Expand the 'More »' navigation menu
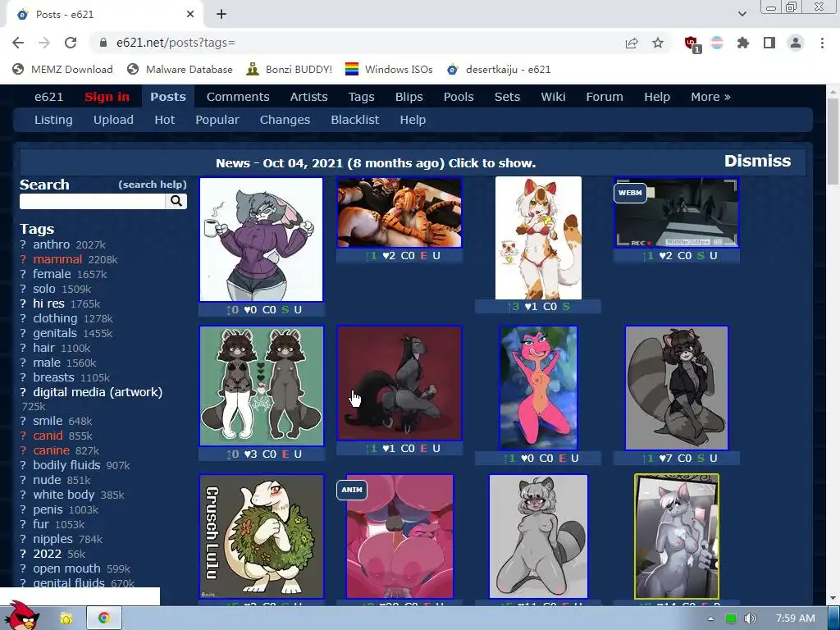This screenshot has height=630, width=840. [x=710, y=97]
